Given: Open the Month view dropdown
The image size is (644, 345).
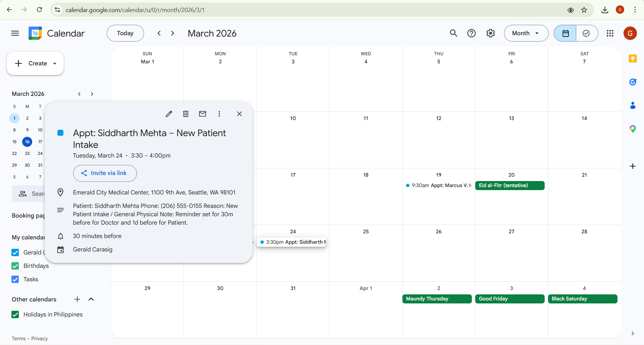Looking at the screenshot, I should point(526,33).
